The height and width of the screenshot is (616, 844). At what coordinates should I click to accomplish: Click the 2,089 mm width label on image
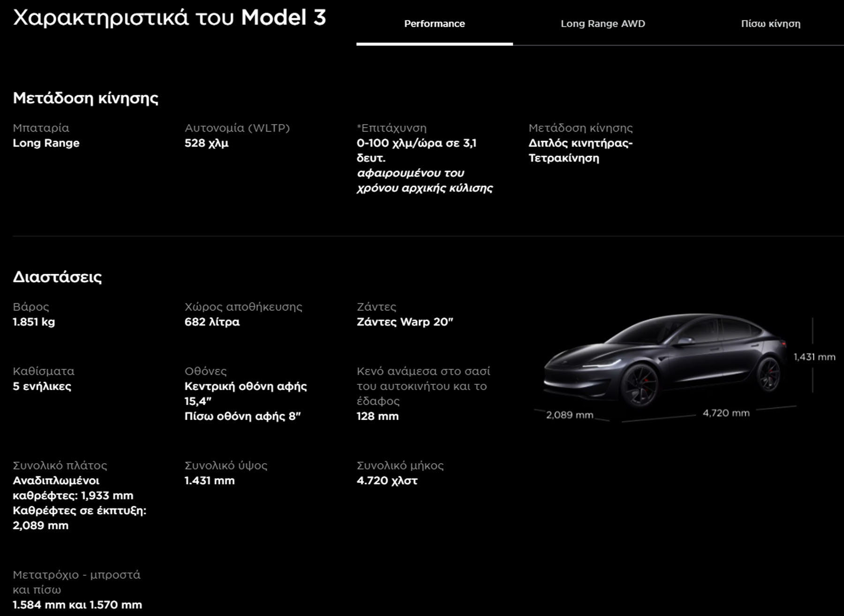[x=569, y=415]
